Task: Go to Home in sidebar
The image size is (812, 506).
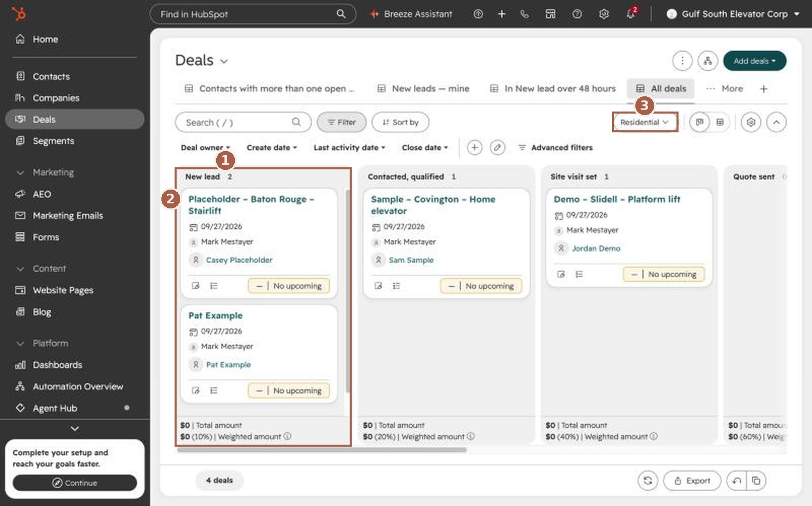Action: [x=74, y=39]
